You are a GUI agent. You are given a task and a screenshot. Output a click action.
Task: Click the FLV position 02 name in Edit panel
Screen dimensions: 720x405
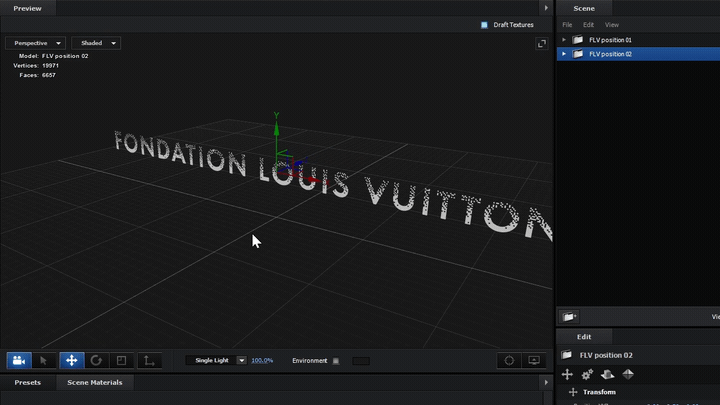pos(606,355)
